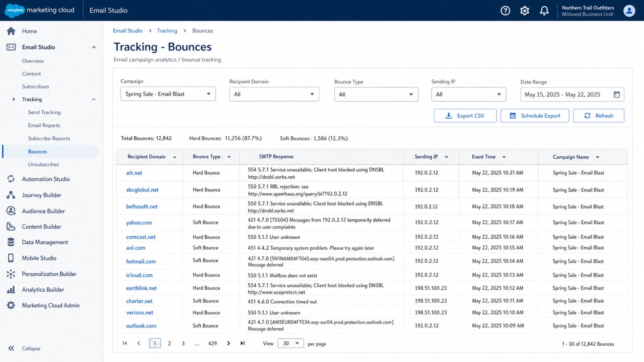Open the att.net domain link

134,173
